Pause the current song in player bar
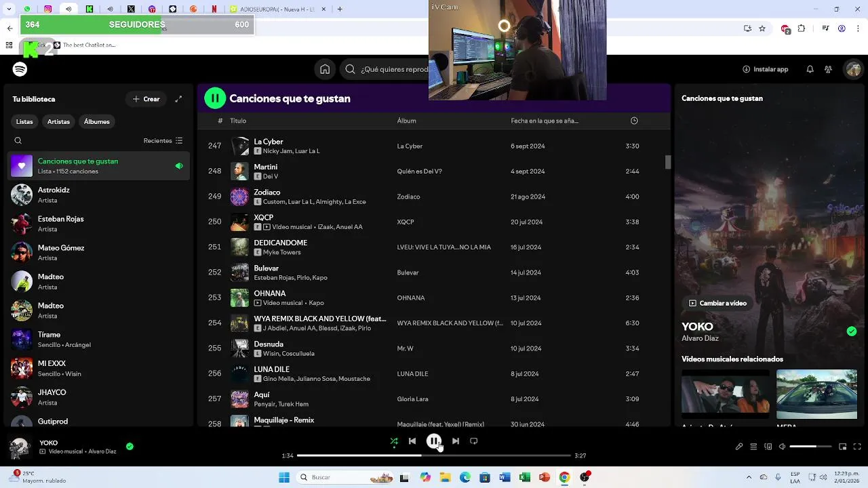The height and width of the screenshot is (488, 868). (x=434, y=441)
